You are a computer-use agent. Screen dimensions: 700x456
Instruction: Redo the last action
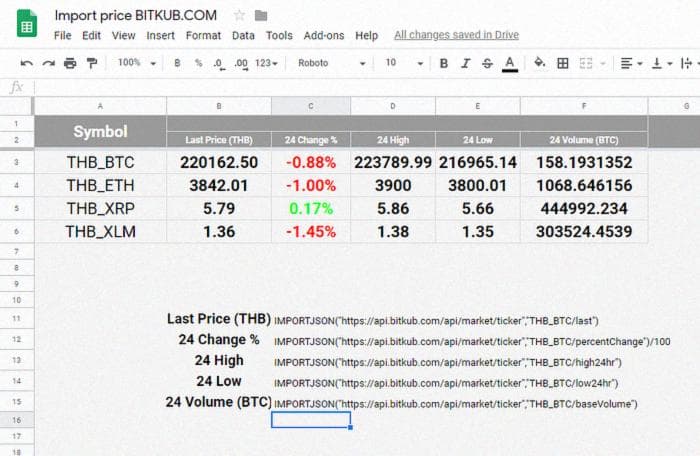pyautogui.click(x=48, y=63)
